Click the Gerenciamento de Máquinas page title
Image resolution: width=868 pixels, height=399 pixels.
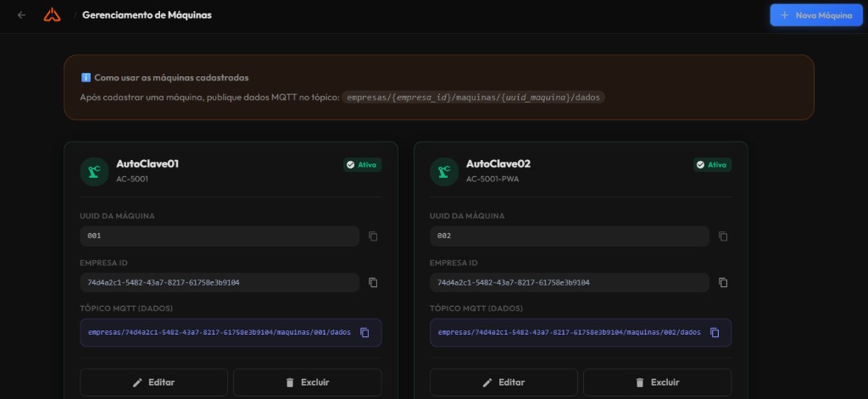coord(147,15)
